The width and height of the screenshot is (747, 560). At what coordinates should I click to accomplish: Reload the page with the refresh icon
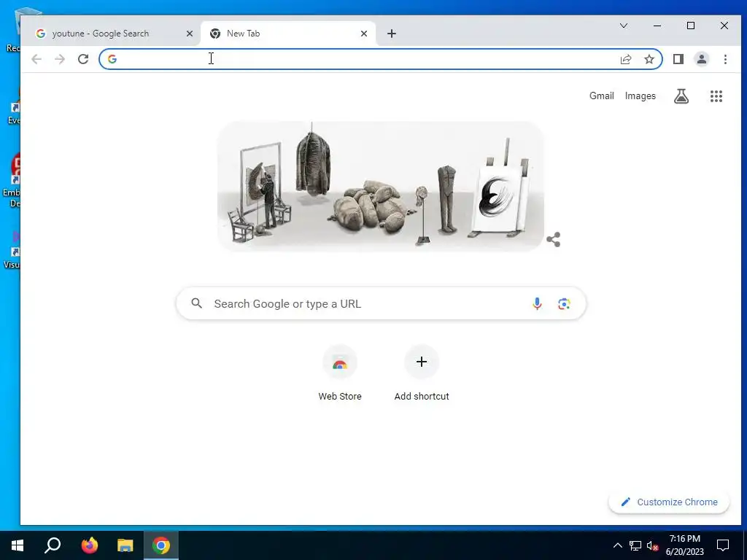tap(83, 59)
